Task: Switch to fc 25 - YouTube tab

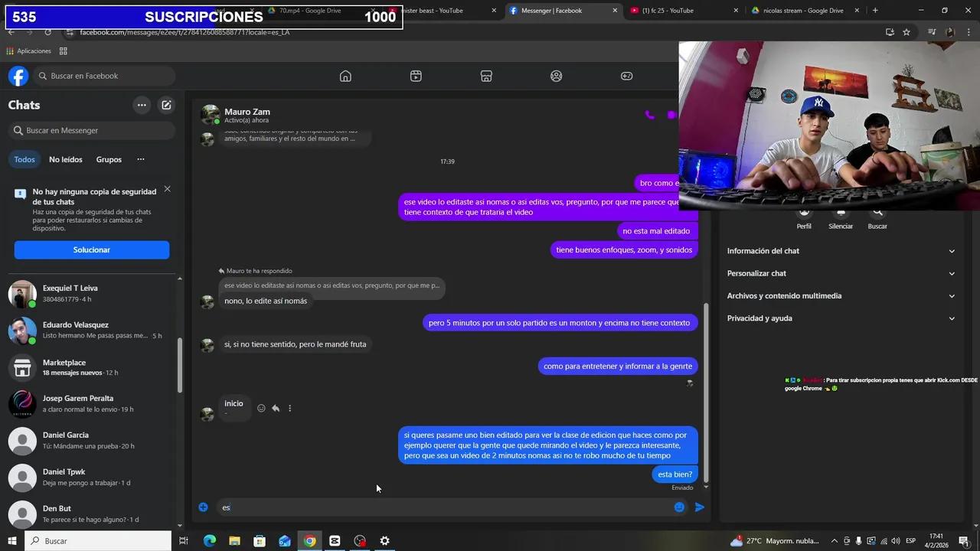Action: 684,11
